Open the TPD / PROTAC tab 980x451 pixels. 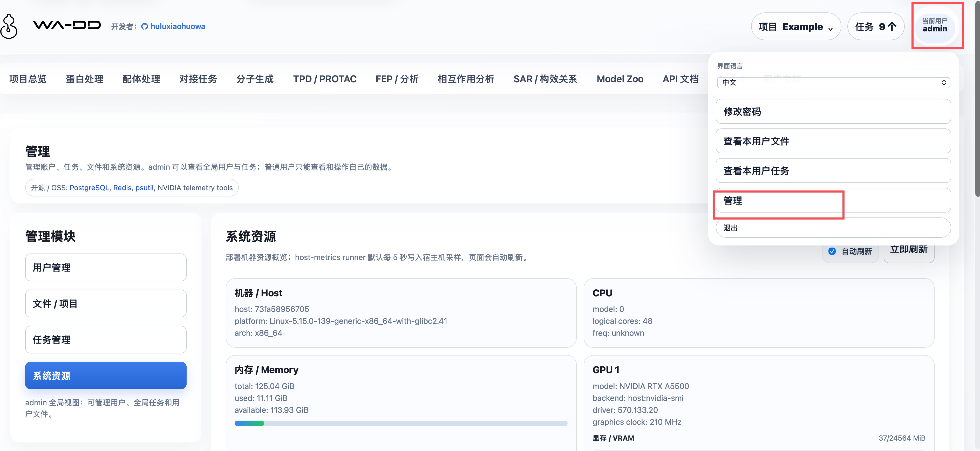325,79
